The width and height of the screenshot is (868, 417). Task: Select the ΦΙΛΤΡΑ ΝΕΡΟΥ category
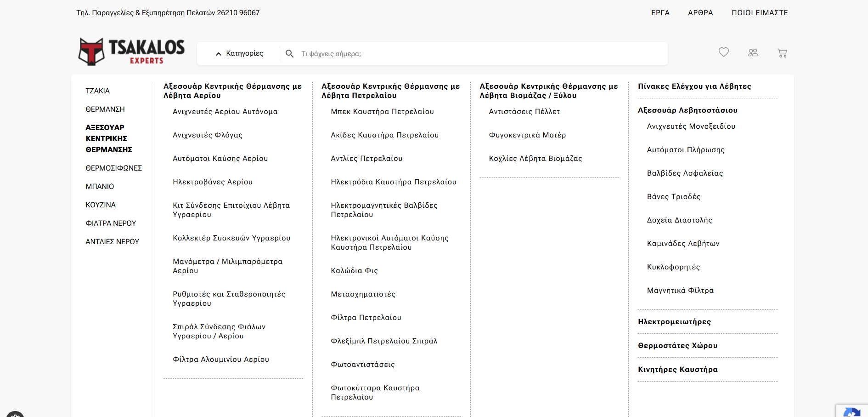tap(111, 223)
